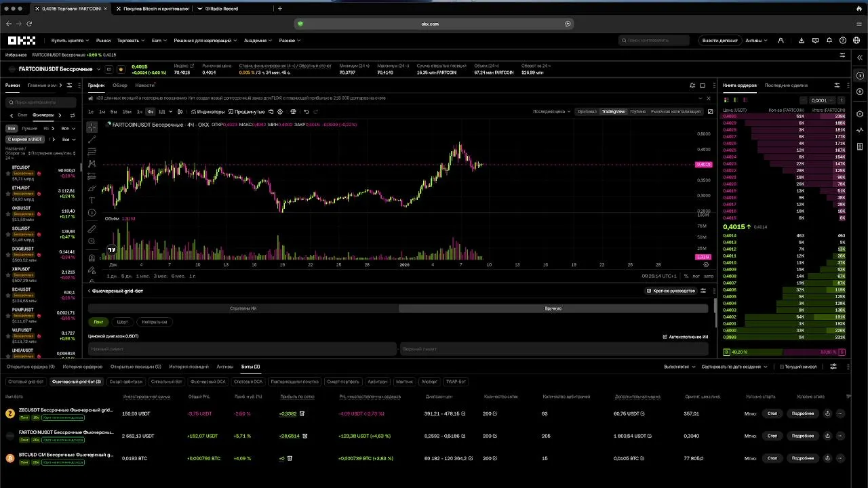This screenshot has width=868, height=488.
Task: Share the FARTCOINUSDT bot result
Action: 827,436
